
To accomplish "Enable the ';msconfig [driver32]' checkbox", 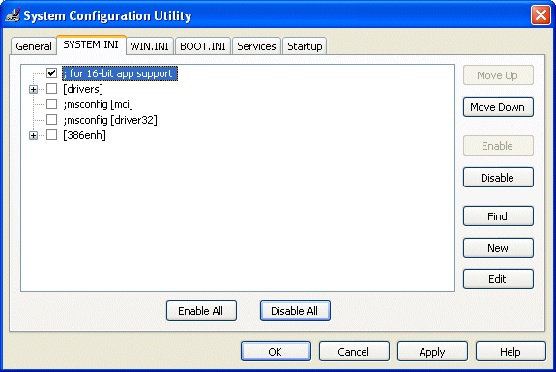I will point(51,120).
